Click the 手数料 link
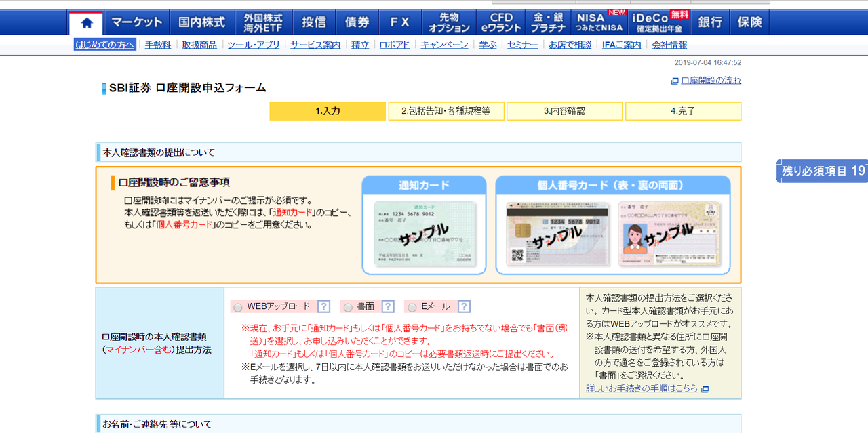Viewport: 868px width, 433px height. (157, 45)
